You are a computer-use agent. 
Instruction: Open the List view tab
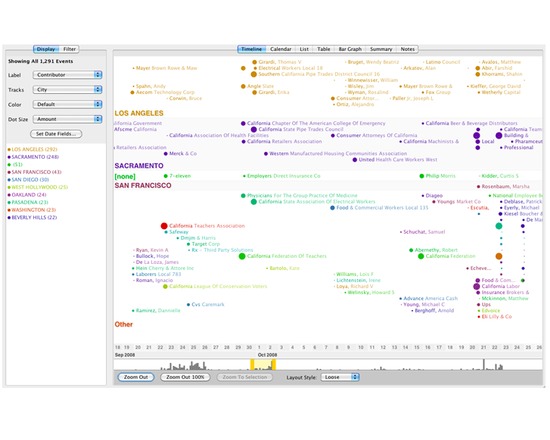pos(304,49)
